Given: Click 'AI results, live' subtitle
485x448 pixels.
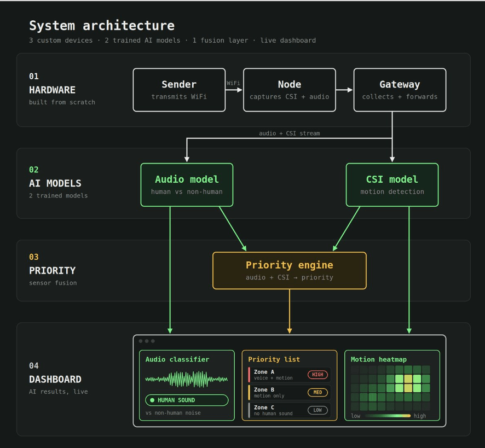Looking at the screenshot, I should [59, 392].
